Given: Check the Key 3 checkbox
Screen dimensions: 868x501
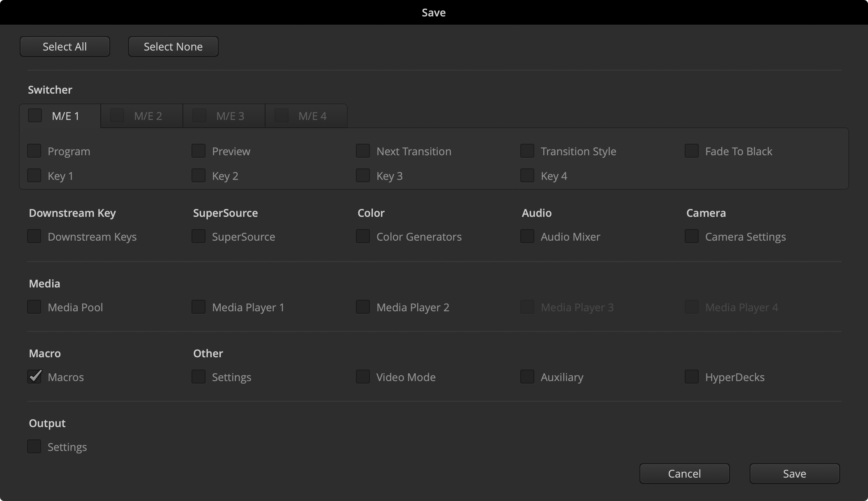Looking at the screenshot, I should click(363, 176).
